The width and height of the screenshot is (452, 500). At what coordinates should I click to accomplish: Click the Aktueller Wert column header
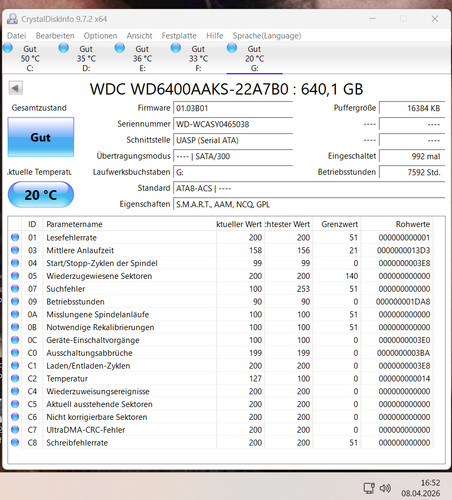click(240, 224)
